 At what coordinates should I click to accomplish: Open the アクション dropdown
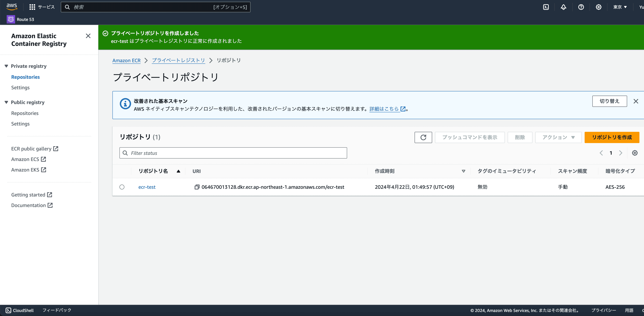558,137
